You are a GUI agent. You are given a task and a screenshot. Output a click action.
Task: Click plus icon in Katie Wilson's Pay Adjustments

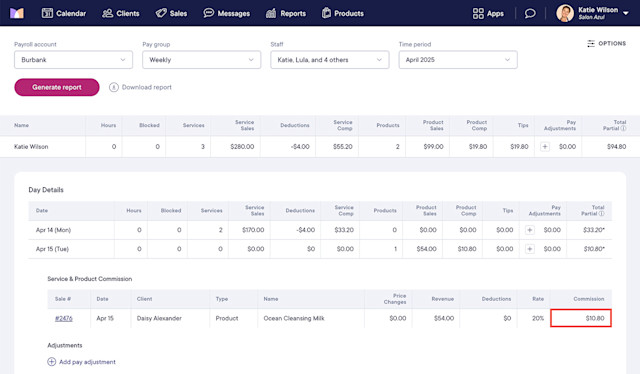point(544,147)
